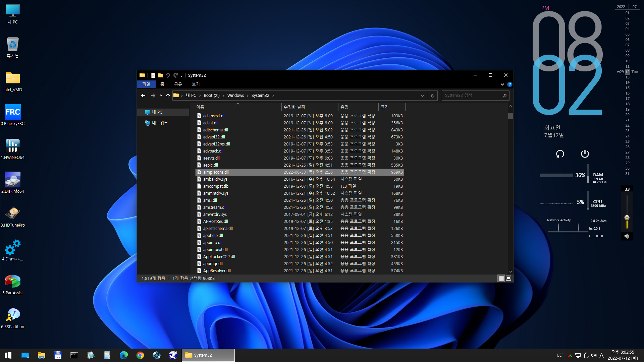This screenshot has width=644, height=362.
Task: Launch 3.HDTunePro desktop shortcut
Action: click(x=13, y=217)
